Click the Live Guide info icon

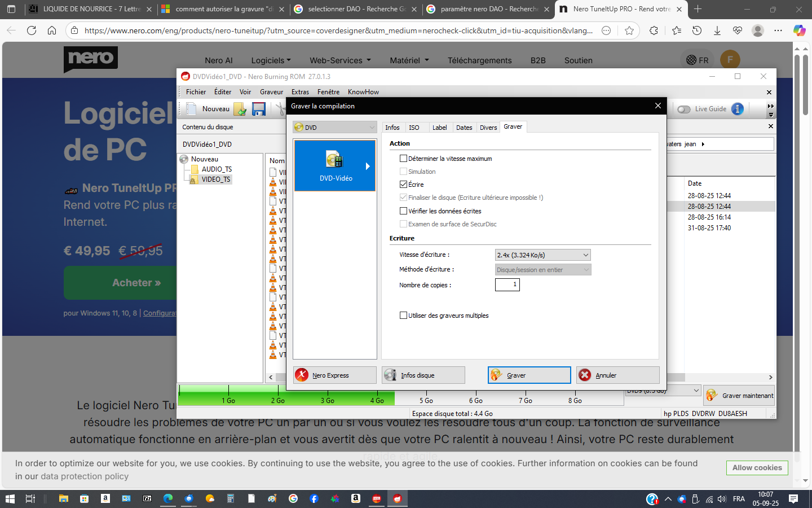738,109
